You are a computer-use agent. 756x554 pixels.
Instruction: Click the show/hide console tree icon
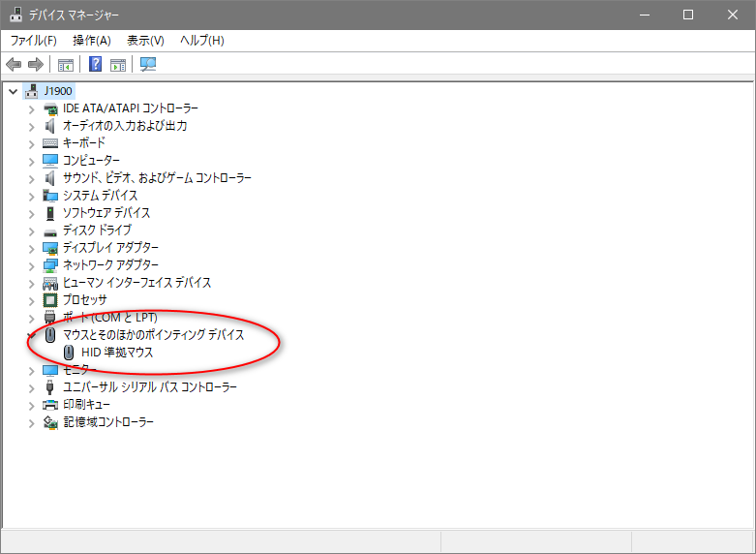(x=66, y=65)
